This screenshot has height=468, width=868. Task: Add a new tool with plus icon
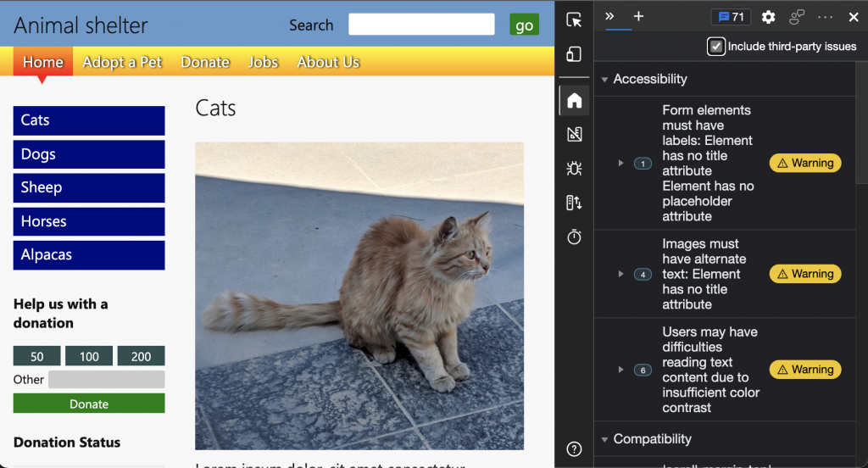coord(638,16)
